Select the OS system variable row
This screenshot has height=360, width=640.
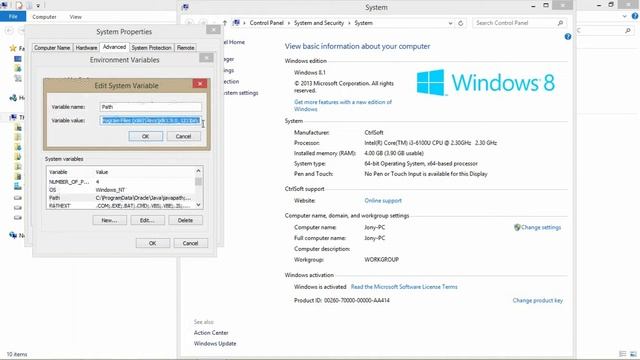[x=120, y=190]
